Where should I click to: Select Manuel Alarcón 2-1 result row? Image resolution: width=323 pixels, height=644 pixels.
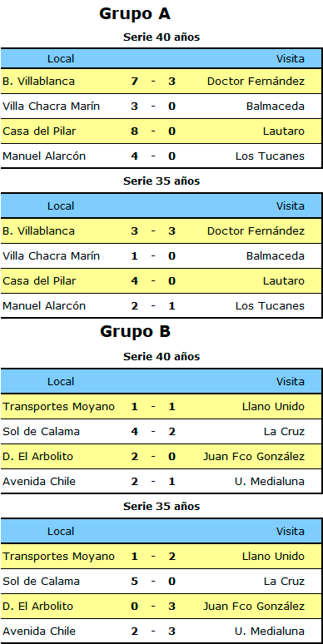pos(161,305)
